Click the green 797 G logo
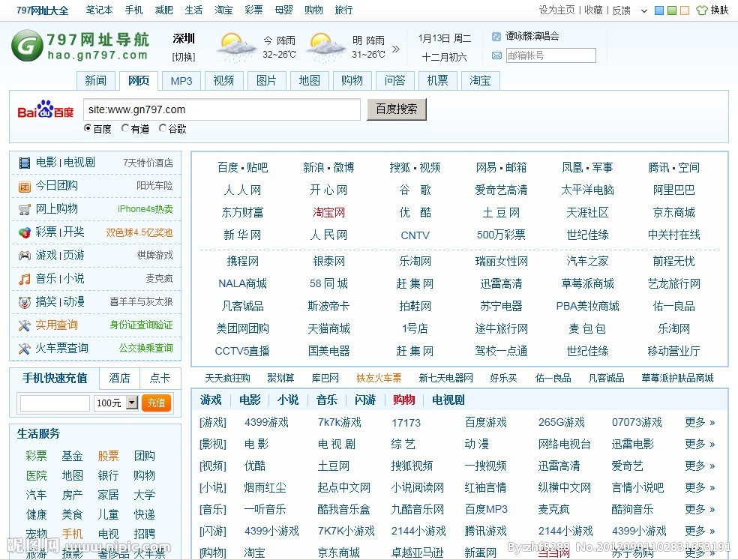Viewport: 738px width, 560px height. [27, 45]
